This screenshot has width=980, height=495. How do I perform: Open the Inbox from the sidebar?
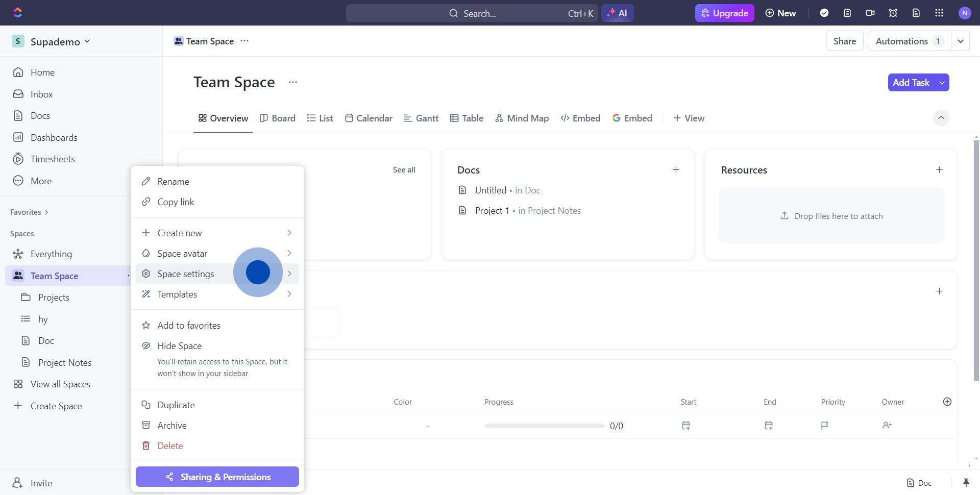click(42, 94)
